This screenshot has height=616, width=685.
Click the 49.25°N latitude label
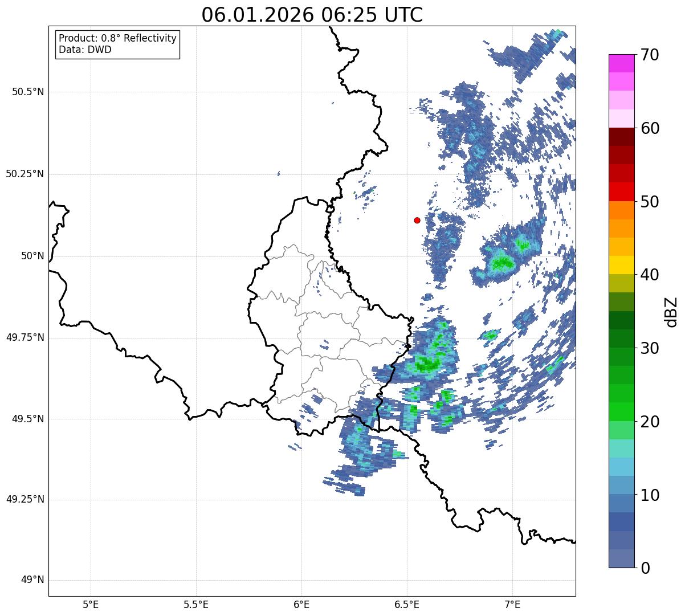pos(25,500)
